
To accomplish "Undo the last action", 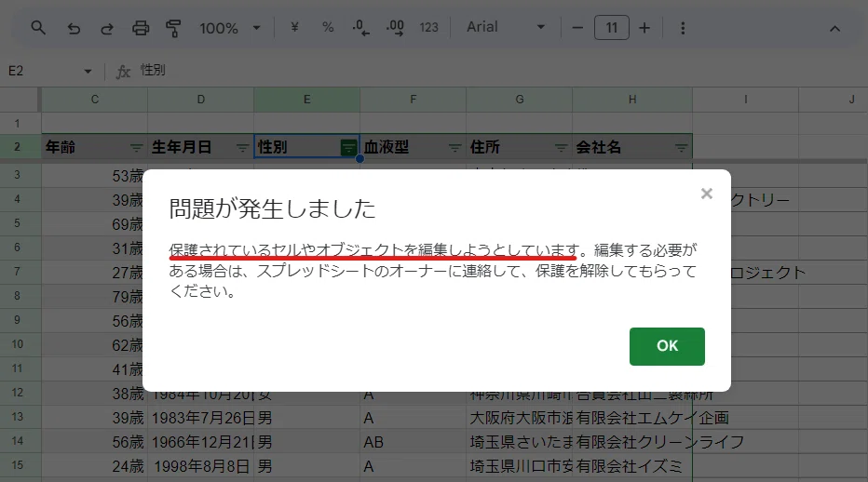I will point(74,28).
